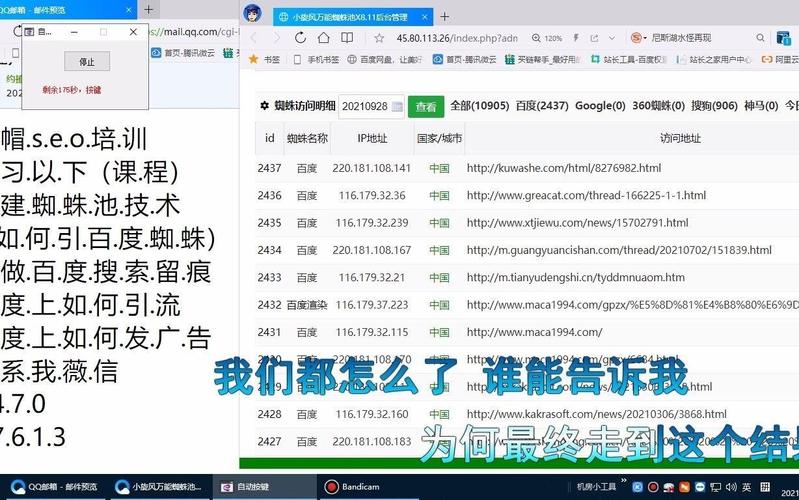This screenshot has width=799, height=500.
Task: Open the 买链帮手 bookmark
Action: coord(542,60)
